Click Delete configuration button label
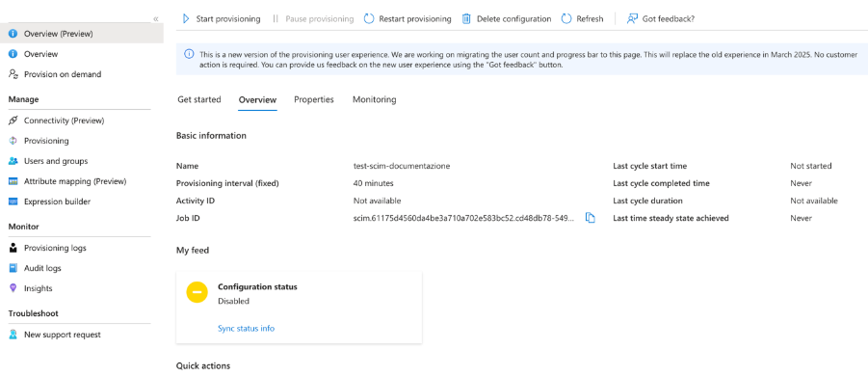868x376 pixels. (x=514, y=19)
